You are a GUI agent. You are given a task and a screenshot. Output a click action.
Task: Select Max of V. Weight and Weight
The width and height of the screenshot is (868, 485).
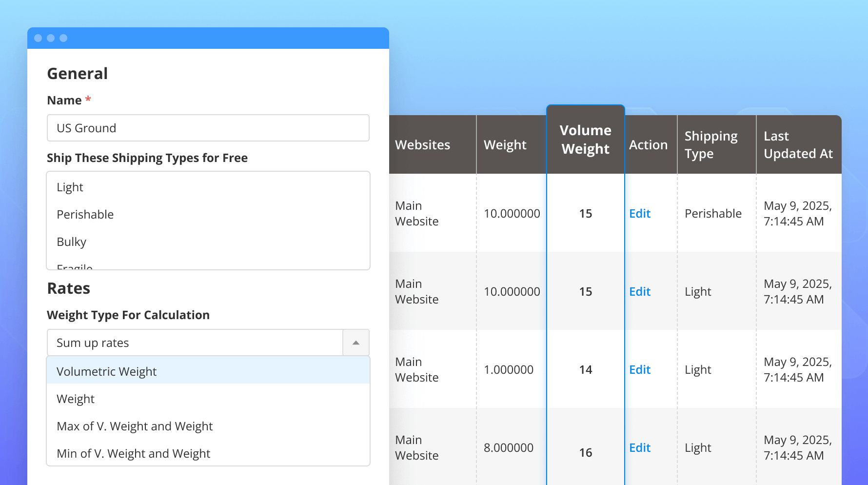(135, 426)
